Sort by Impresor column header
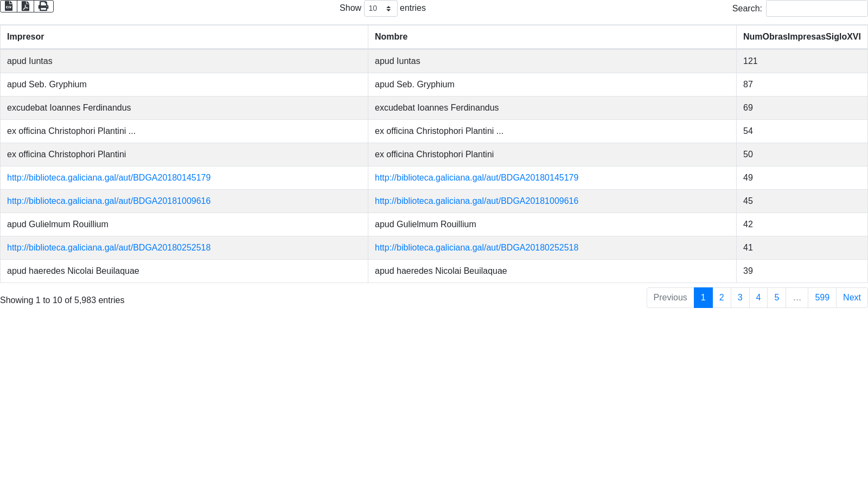Image resolution: width=868 pixels, height=488 pixels. tap(25, 37)
